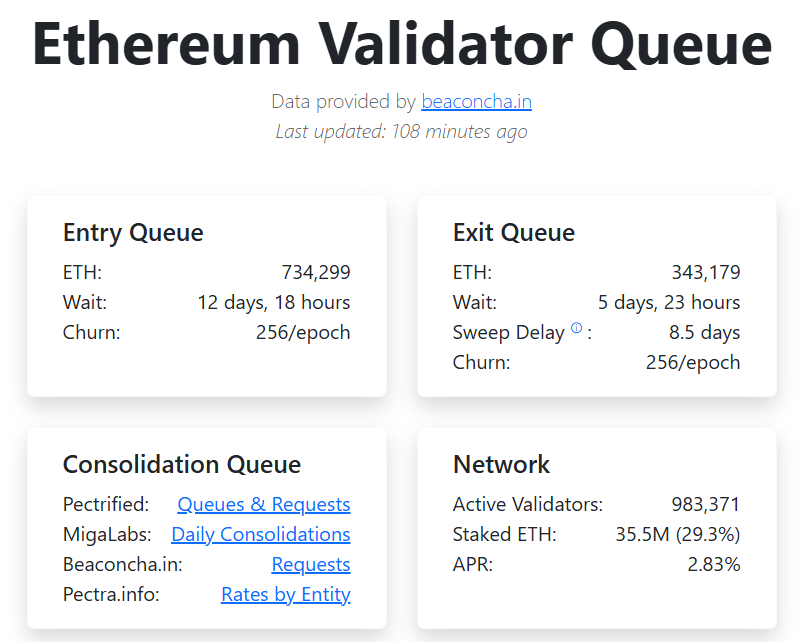Click the 12 days, 18 hours wait value
Viewport: 811px width, 642px height.
pyautogui.click(x=274, y=302)
